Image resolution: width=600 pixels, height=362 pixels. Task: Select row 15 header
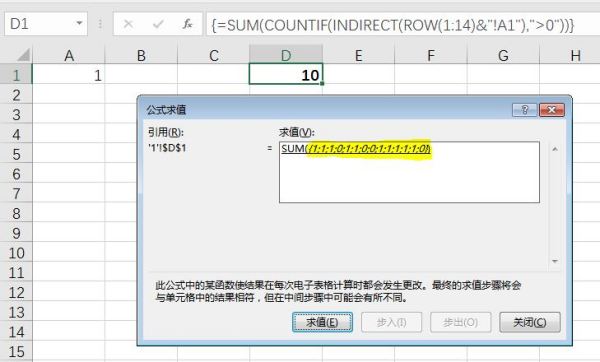point(16,352)
